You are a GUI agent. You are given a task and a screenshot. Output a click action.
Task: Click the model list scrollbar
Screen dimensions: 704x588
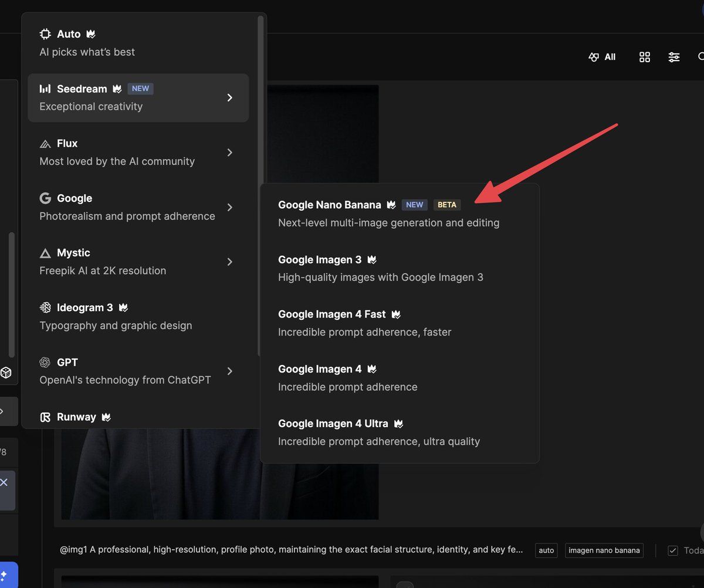coord(260,185)
